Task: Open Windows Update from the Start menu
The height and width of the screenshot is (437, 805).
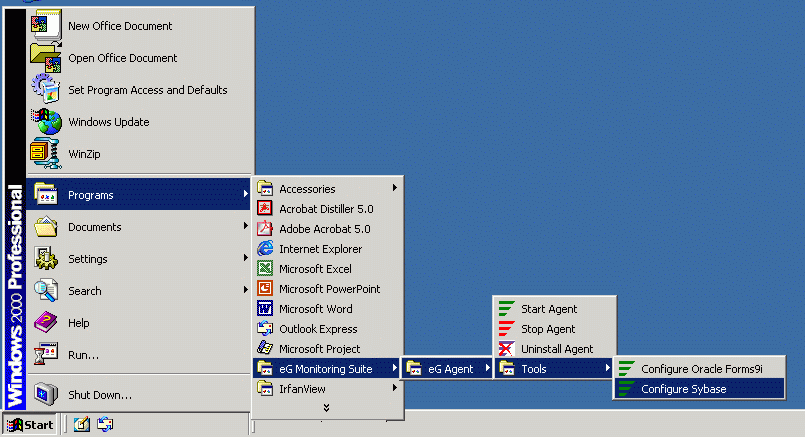Action: (140, 122)
